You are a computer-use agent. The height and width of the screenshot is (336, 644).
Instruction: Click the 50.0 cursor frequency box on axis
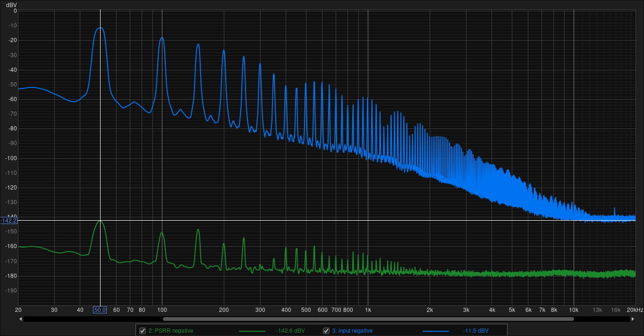coord(100,310)
